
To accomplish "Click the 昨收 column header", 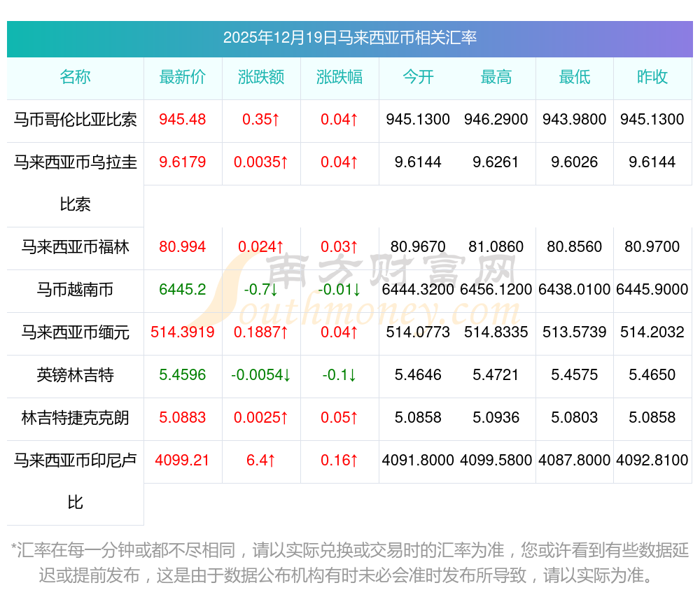I will tap(652, 77).
